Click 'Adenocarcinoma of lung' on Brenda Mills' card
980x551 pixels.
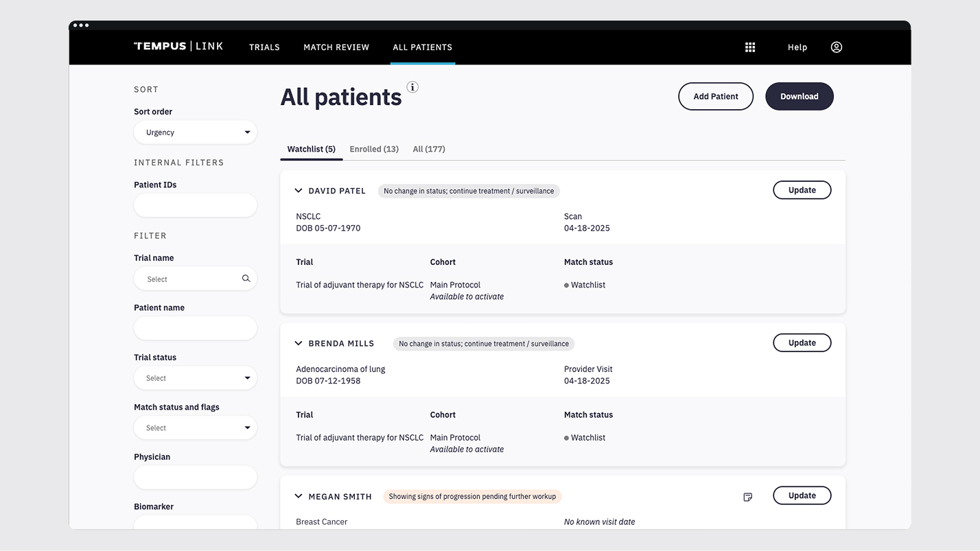(340, 369)
